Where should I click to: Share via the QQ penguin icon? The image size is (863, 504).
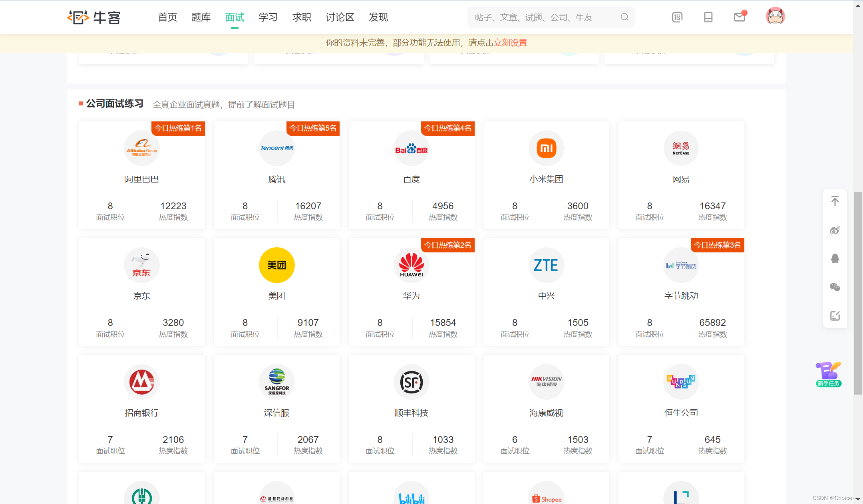(x=835, y=258)
